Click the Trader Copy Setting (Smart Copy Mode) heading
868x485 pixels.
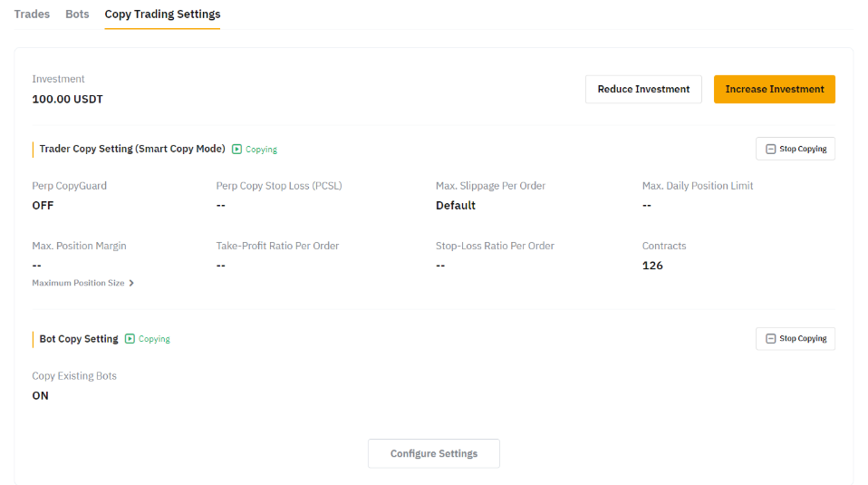[132, 149]
